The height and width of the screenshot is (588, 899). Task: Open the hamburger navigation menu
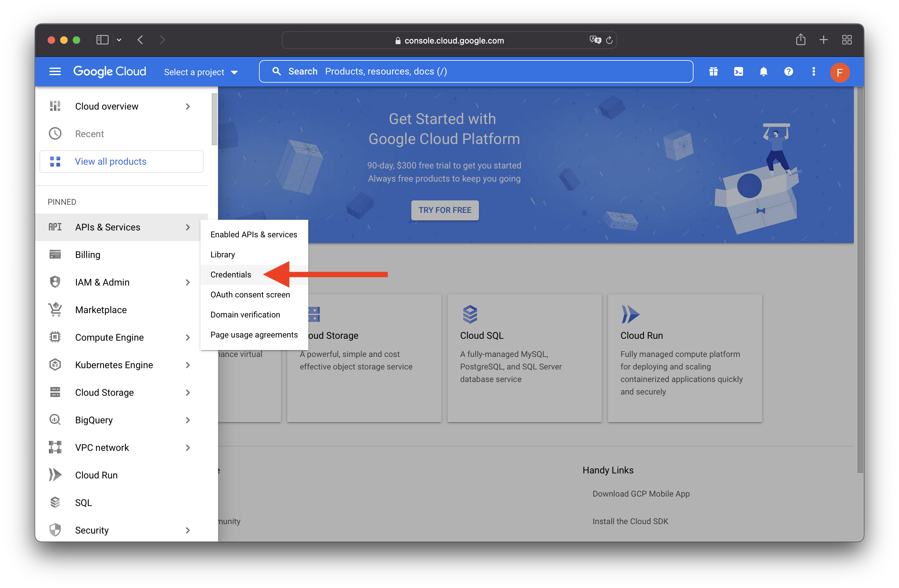[x=55, y=72]
